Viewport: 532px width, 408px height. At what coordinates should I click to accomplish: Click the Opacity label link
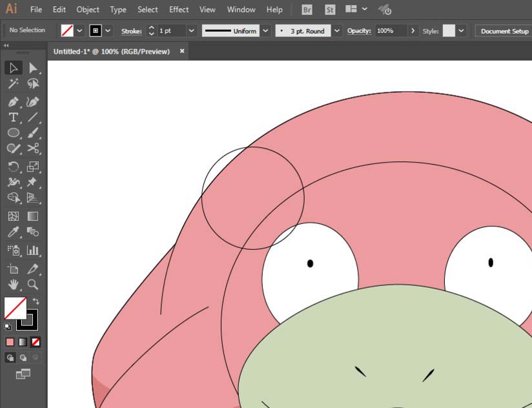[359, 31]
